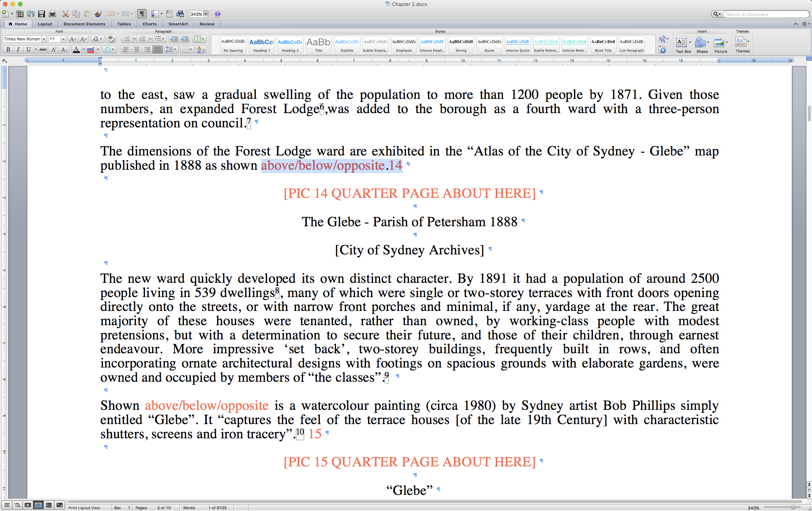Screen dimensions: 812x511
Task: Apply the Heading 1 style
Action: [261, 45]
